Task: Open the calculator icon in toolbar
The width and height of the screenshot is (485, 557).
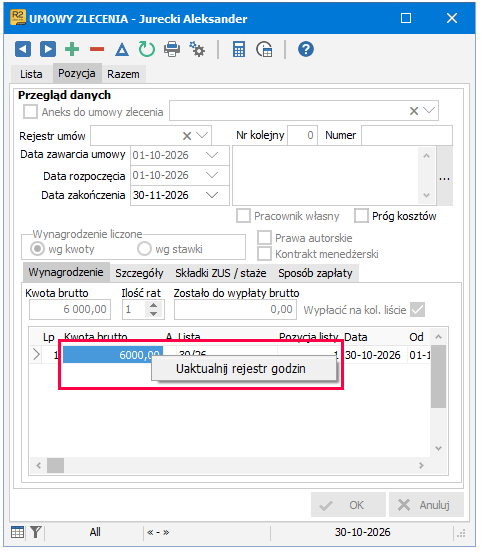Action: coord(239,49)
